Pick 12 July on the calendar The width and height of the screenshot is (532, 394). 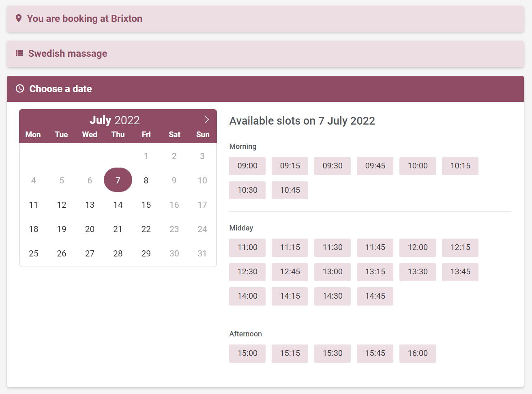click(62, 205)
